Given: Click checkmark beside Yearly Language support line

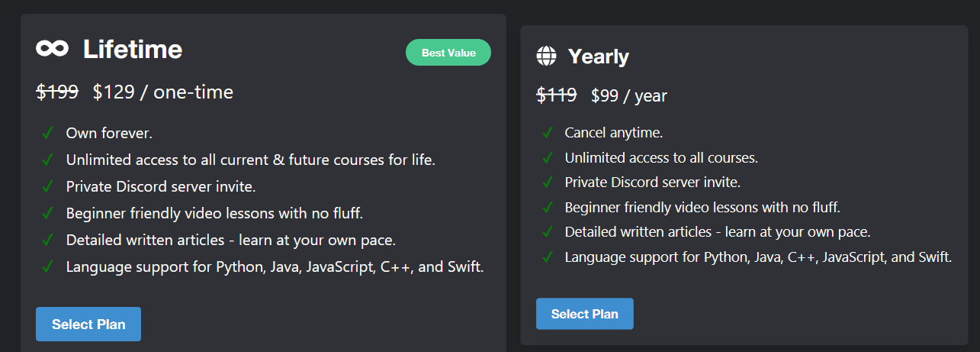Looking at the screenshot, I should pyautogui.click(x=548, y=257).
